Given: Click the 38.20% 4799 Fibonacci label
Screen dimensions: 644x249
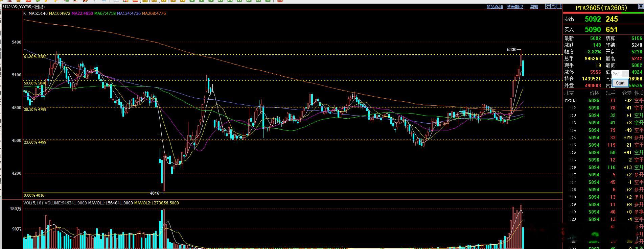Looking at the screenshot, I should point(35,109).
